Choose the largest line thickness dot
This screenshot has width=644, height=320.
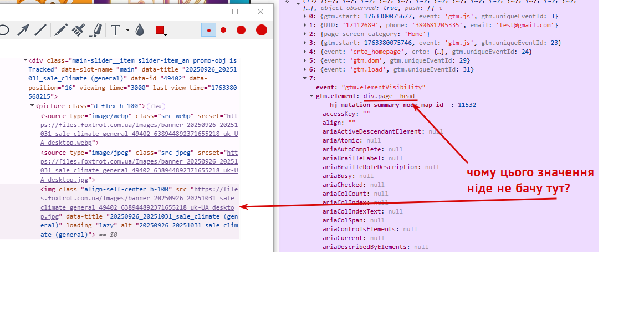pyautogui.click(x=262, y=30)
